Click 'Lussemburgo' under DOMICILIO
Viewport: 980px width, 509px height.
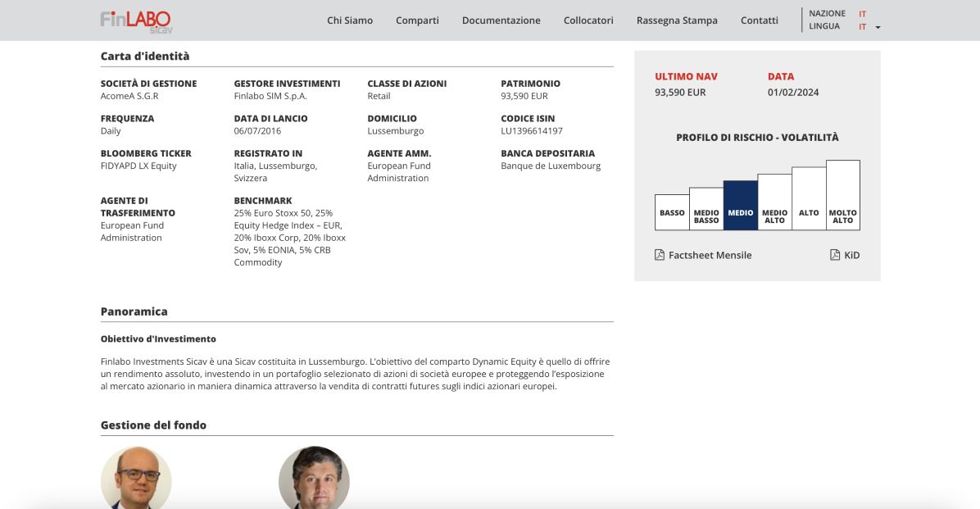(x=396, y=131)
